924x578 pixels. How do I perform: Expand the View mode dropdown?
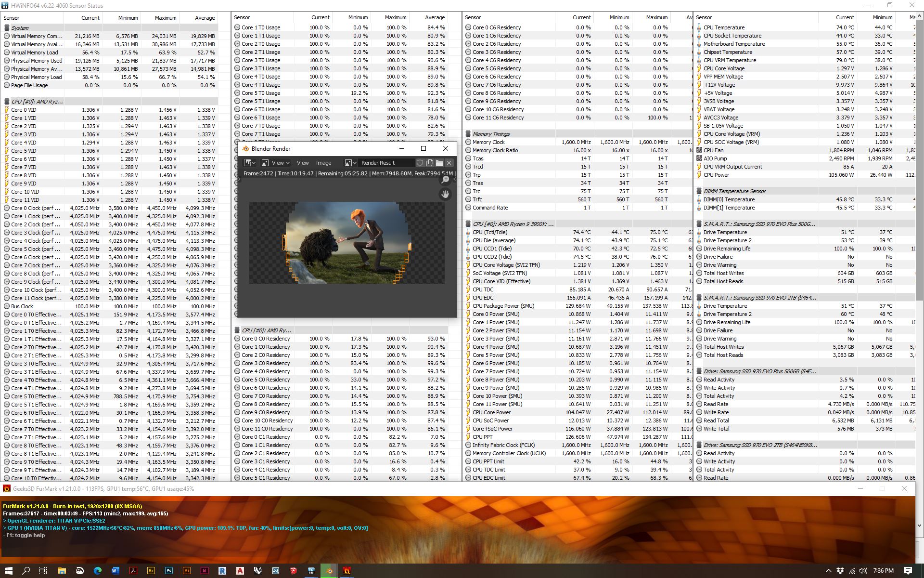pos(275,163)
